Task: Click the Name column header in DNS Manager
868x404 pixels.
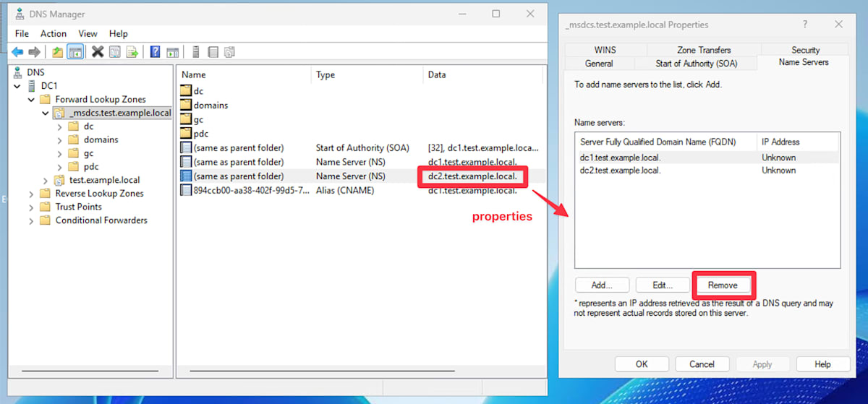Action: pos(244,74)
